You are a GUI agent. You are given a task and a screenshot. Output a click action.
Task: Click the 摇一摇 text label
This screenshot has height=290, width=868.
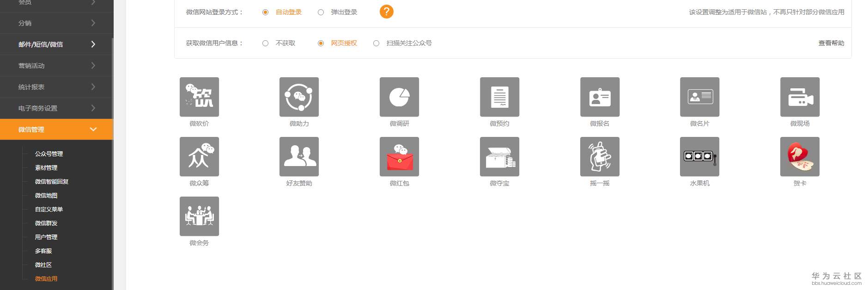pos(600,183)
